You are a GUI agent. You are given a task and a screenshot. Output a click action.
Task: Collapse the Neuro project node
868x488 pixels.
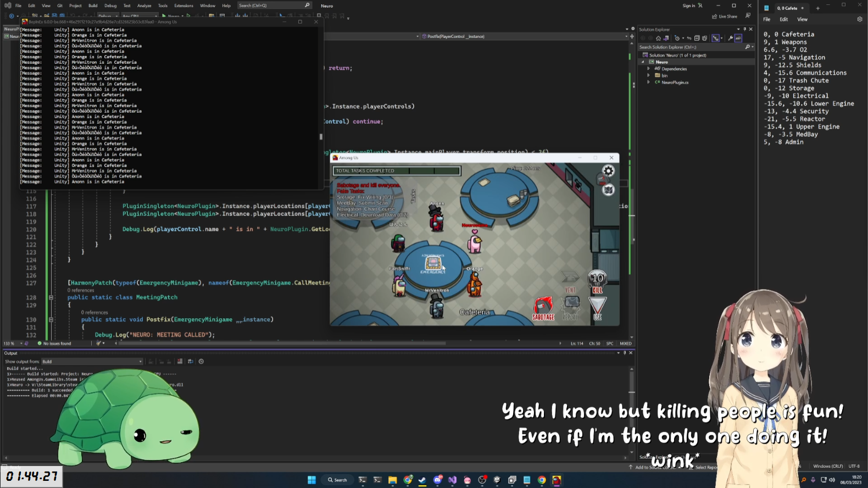pos(643,62)
